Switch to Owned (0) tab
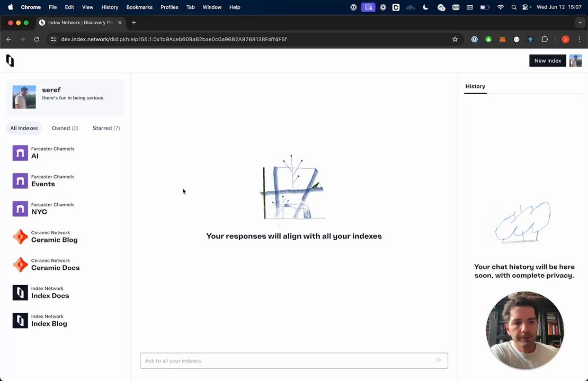Viewport: 588px width, 381px height. click(65, 128)
